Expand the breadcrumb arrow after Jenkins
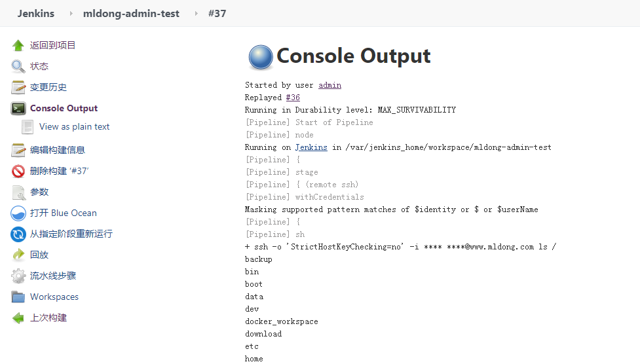The image size is (640, 364). 69,13
